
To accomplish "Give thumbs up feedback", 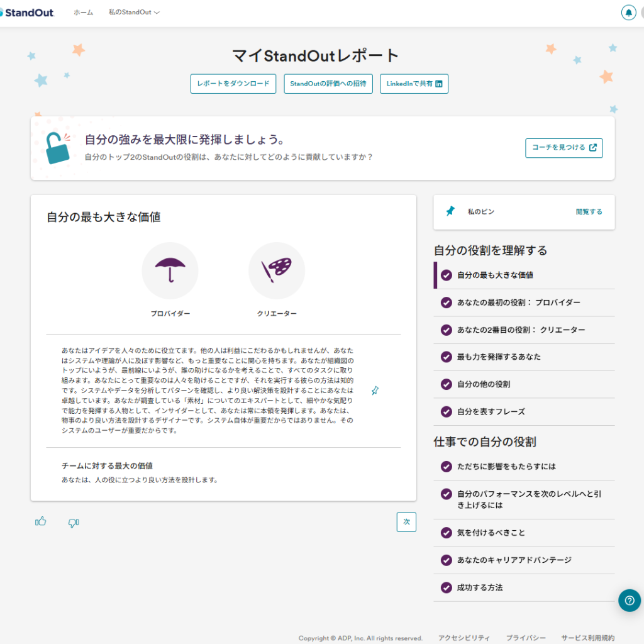I will click(41, 521).
